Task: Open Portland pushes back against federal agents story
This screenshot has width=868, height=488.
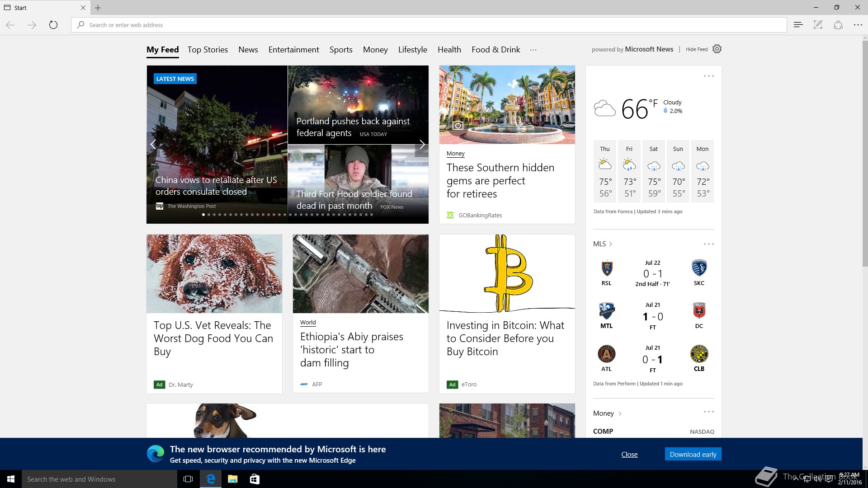Action: click(x=353, y=127)
